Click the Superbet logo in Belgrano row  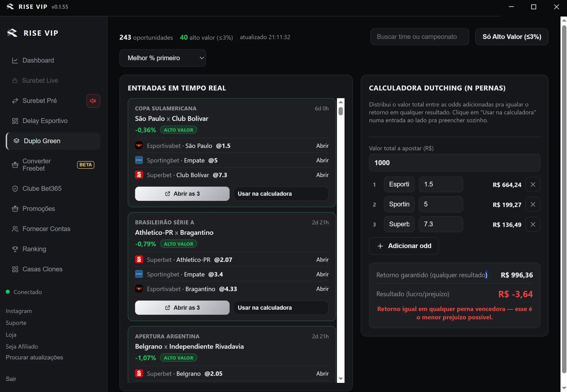(139, 373)
